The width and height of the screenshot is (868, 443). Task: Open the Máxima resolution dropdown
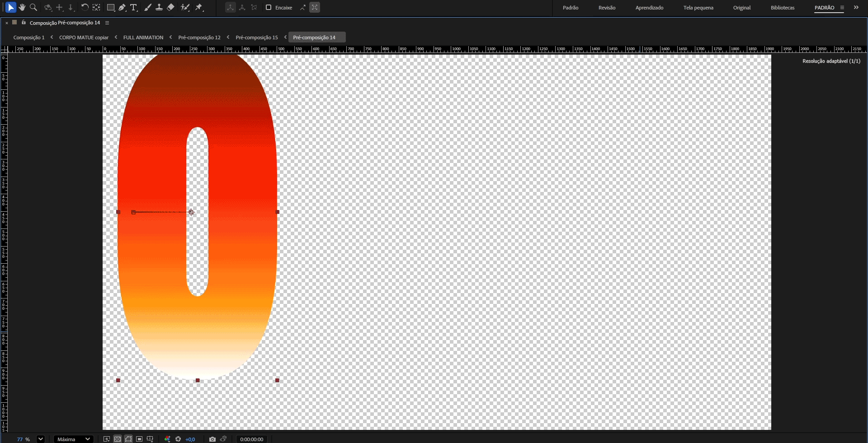tap(74, 439)
